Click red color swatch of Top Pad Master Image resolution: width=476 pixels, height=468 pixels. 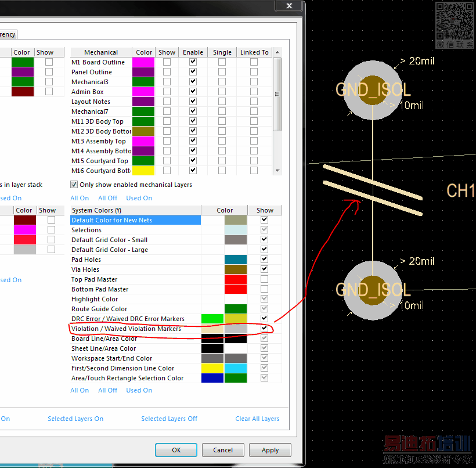pyautogui.click(x=236, y=279)
